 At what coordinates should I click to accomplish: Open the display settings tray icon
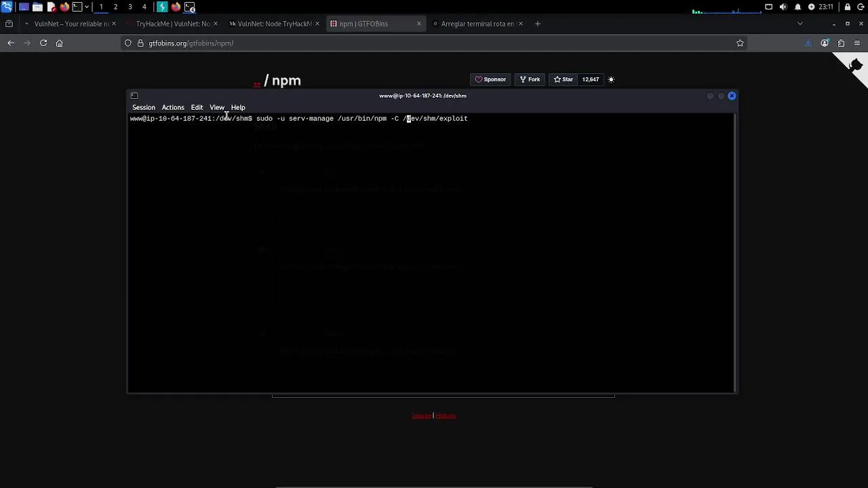768,7
